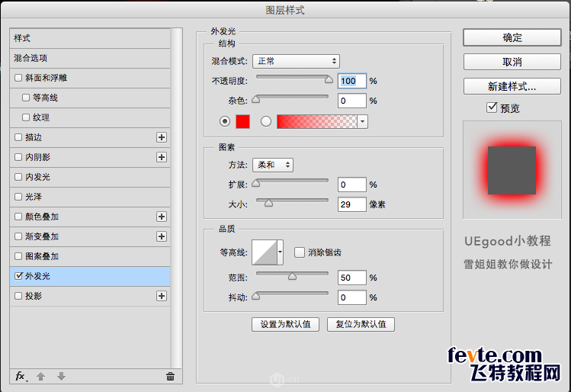Enable 纹理 sub-option checkbox
571x392 pixels.
[x=26, y=117]
